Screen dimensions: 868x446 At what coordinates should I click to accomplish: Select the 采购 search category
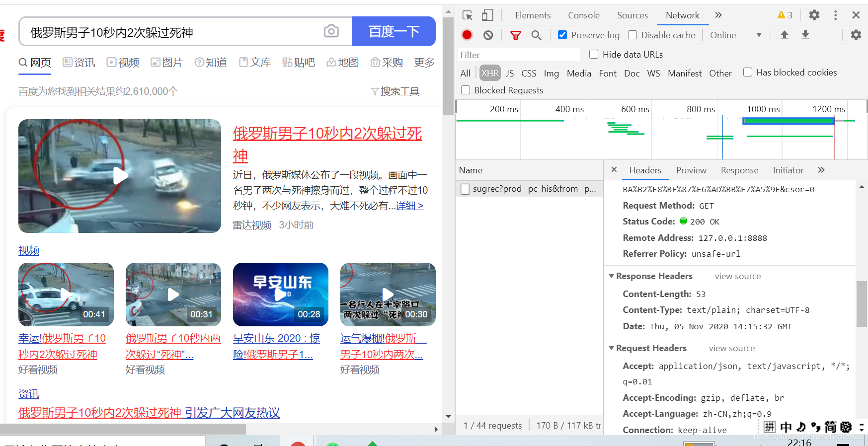387,62
